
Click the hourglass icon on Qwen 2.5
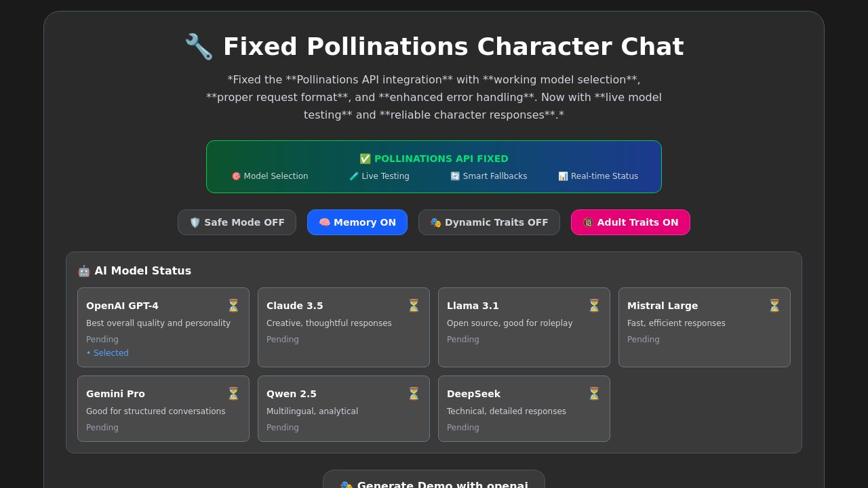tap(414, 394)
